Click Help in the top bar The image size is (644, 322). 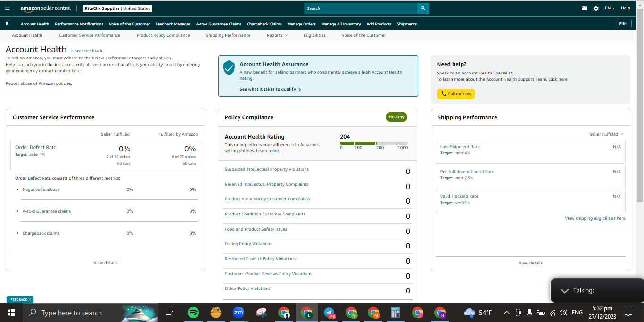click(x=626, y=8)
